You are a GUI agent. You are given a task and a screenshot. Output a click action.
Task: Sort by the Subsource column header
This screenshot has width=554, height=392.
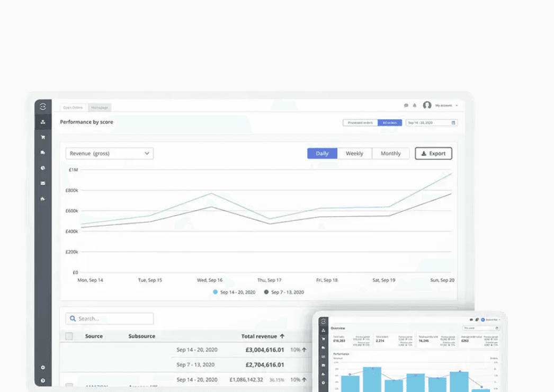[x=142, y=336]
